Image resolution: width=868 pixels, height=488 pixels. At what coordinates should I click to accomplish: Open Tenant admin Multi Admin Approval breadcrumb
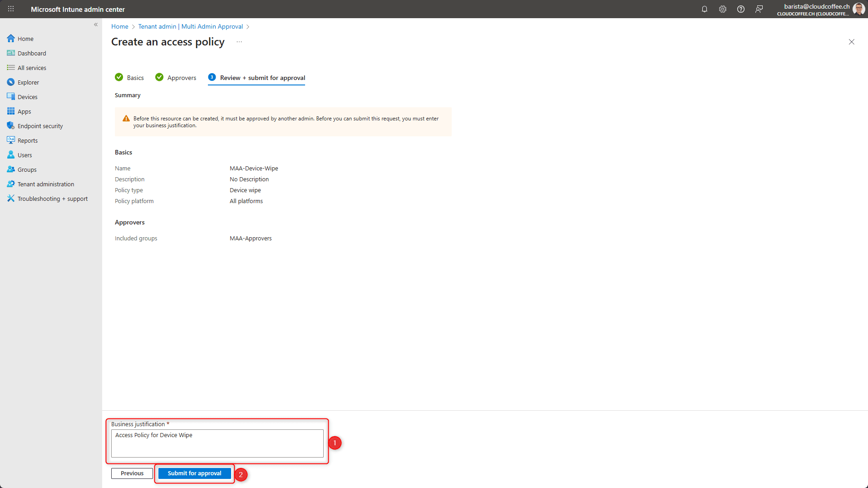click(191, 26)
